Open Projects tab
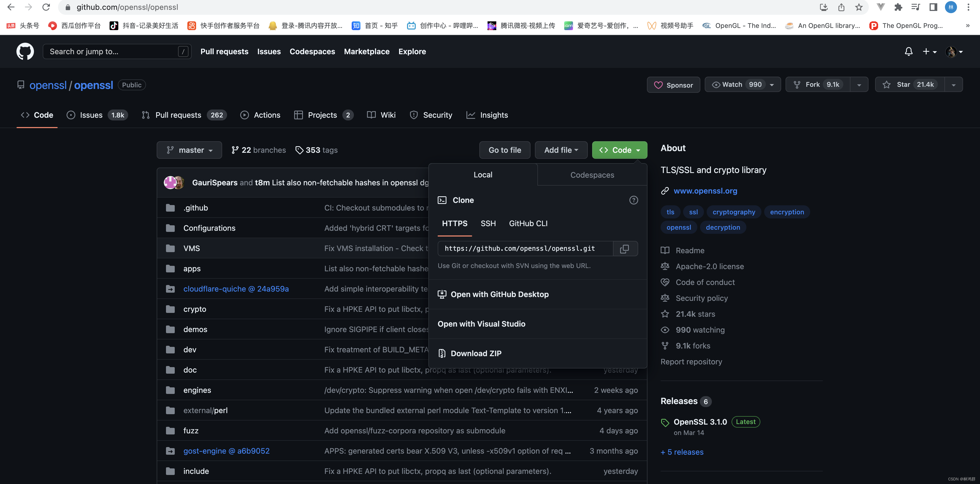This screenshot has height=484, width=980. coord(324,115)
